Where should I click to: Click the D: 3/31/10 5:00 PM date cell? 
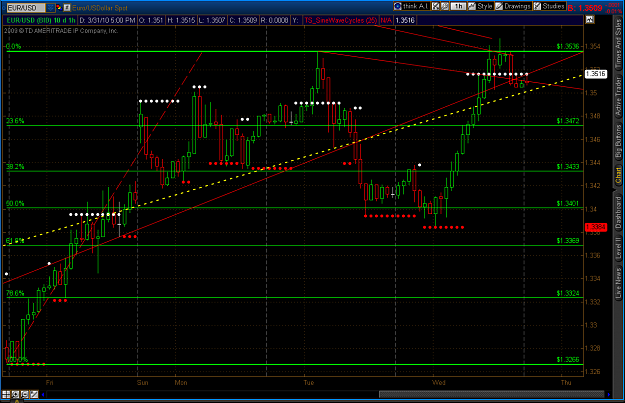(107, 20)
